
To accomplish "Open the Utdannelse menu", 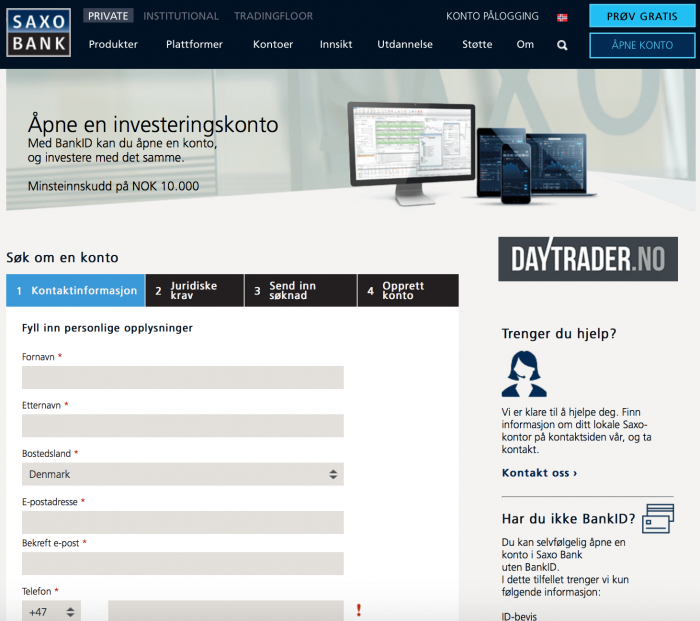I will click(x=405, y=44).
